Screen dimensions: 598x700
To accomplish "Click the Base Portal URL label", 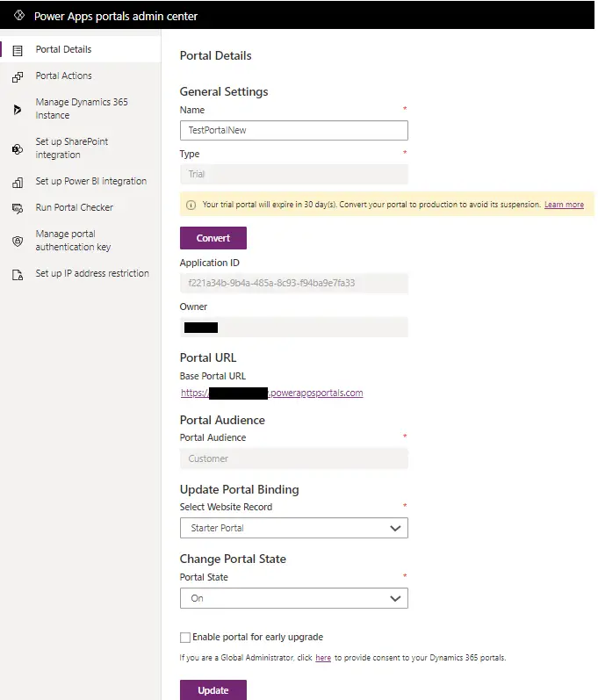I will coord(213,376).
